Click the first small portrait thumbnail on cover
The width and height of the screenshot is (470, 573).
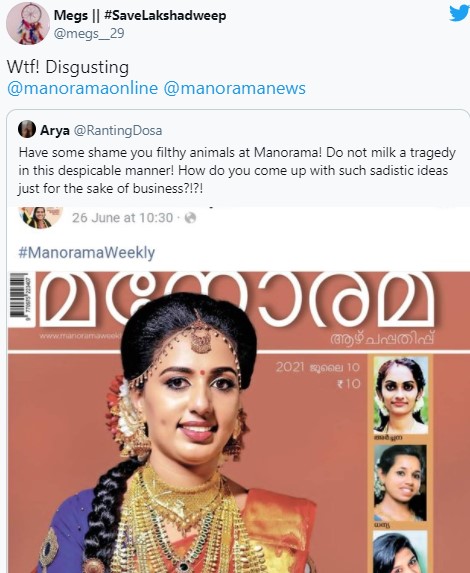pyautogui.click(x=400, y=395)
